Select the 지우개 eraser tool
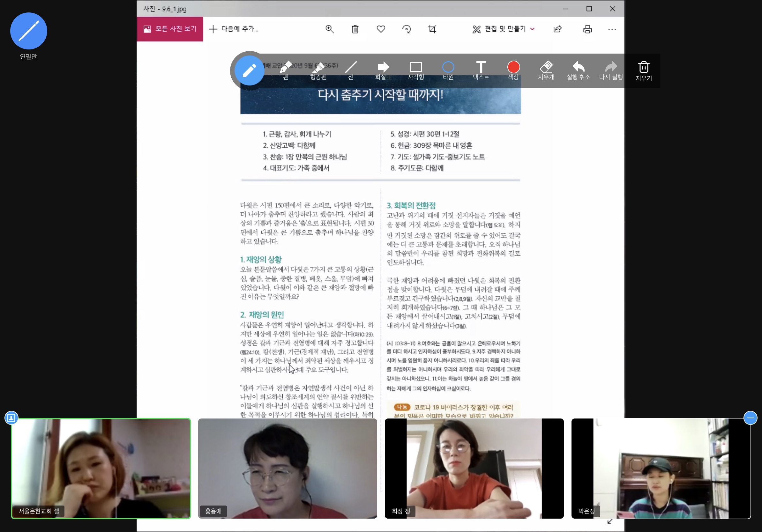The width and height of the screenshot is (762, 532). pos(546,70)
